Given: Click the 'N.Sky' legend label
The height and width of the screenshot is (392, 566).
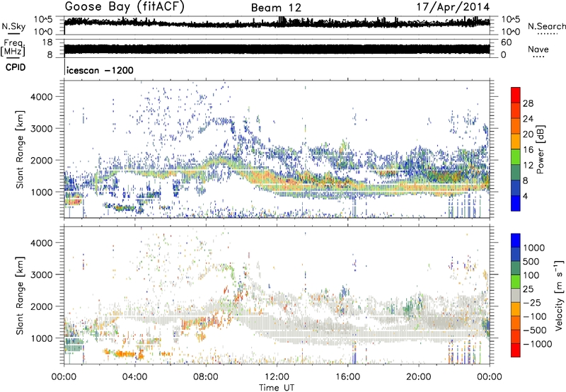Looking at the screenshot, I should point(13,26).
